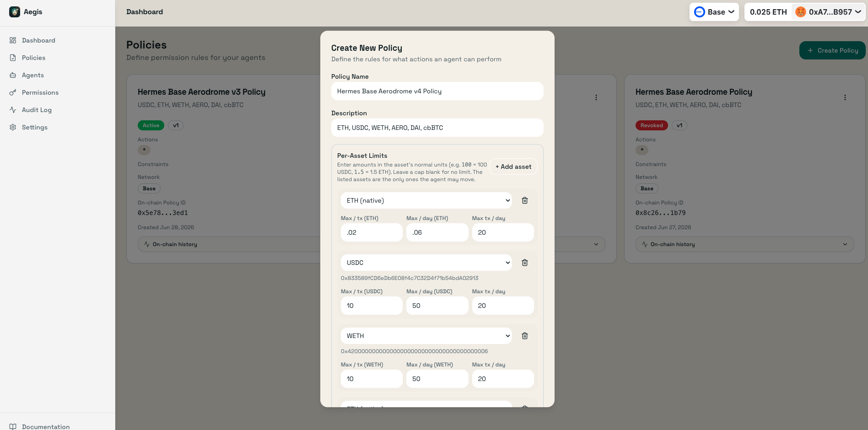The image size is (868, 430).
Task: Open the Agents sidebar item
Action: click(33, 75)
